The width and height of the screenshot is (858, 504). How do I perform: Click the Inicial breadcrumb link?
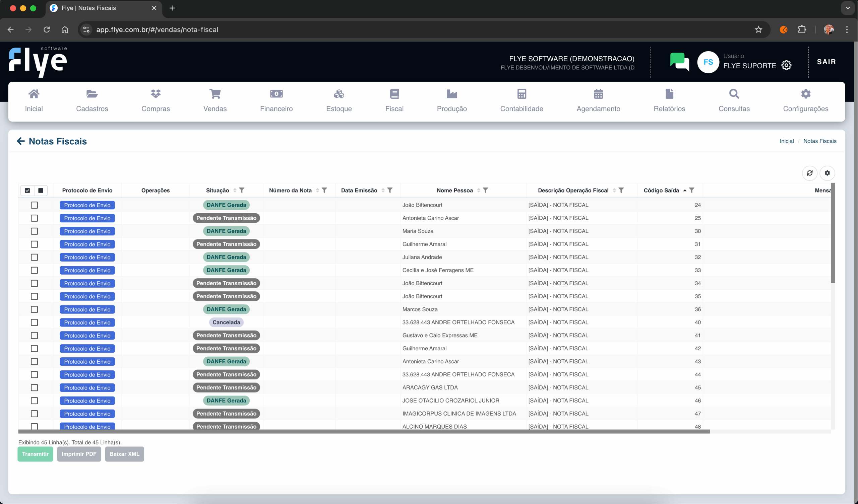click(787, 141)
